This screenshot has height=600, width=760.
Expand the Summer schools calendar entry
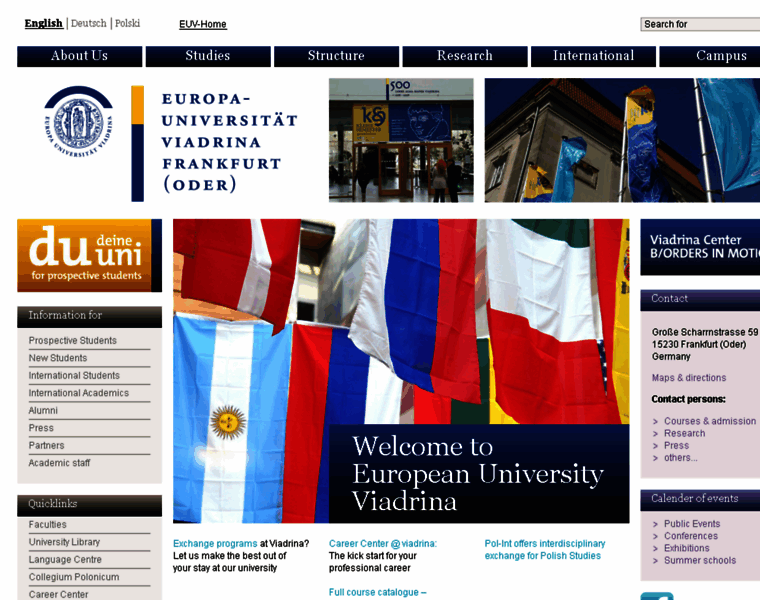[x=699, y=560]
